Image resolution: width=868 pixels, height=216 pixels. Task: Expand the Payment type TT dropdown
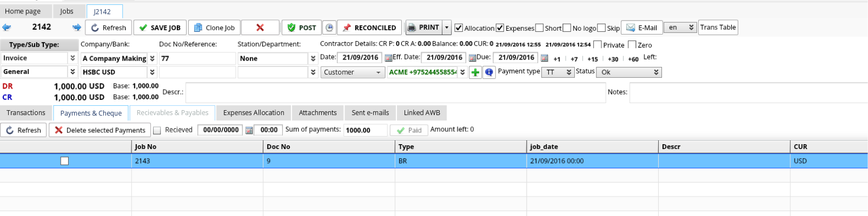click(559, 72)
